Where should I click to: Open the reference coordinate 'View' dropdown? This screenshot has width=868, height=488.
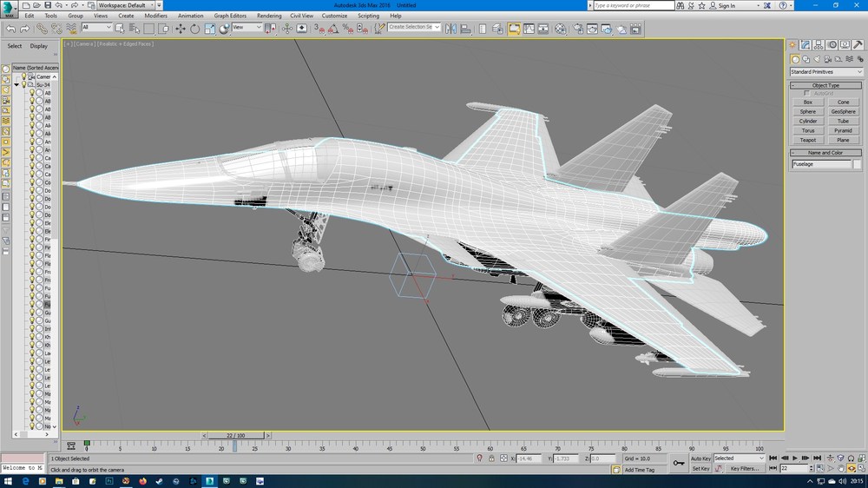pos(247,27)
